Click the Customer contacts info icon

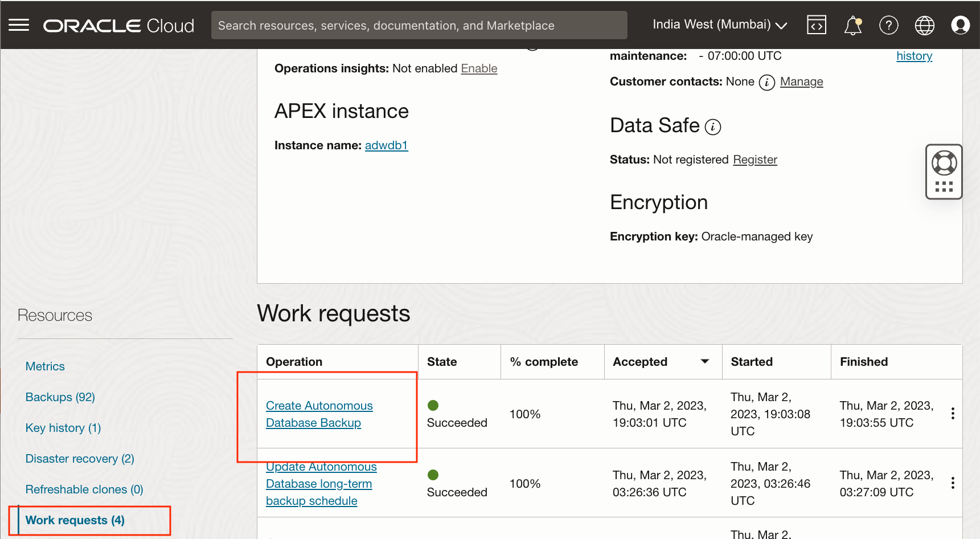coord(767,83)
